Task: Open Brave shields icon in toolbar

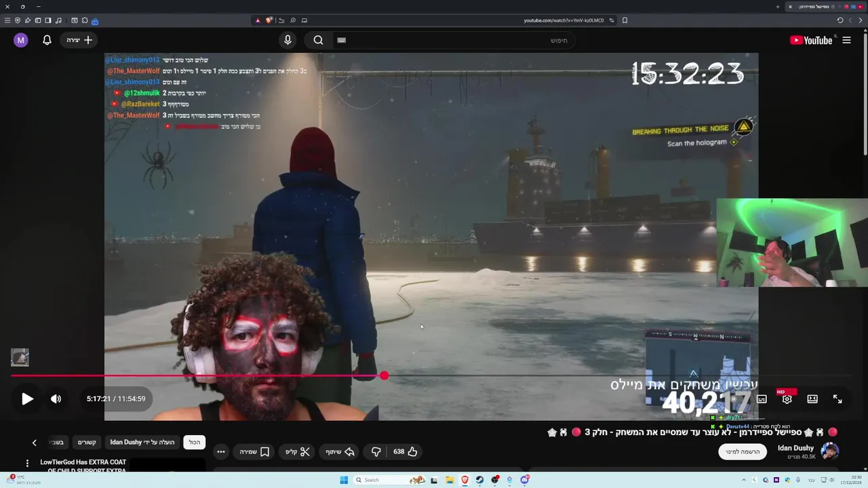Action: tap(269, 20)
